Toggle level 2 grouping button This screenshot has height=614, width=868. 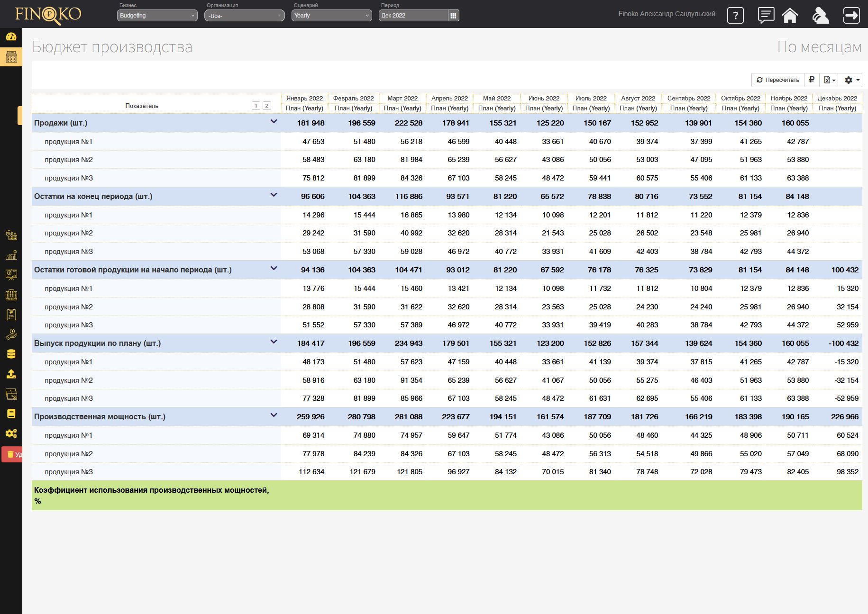(267, 106)
